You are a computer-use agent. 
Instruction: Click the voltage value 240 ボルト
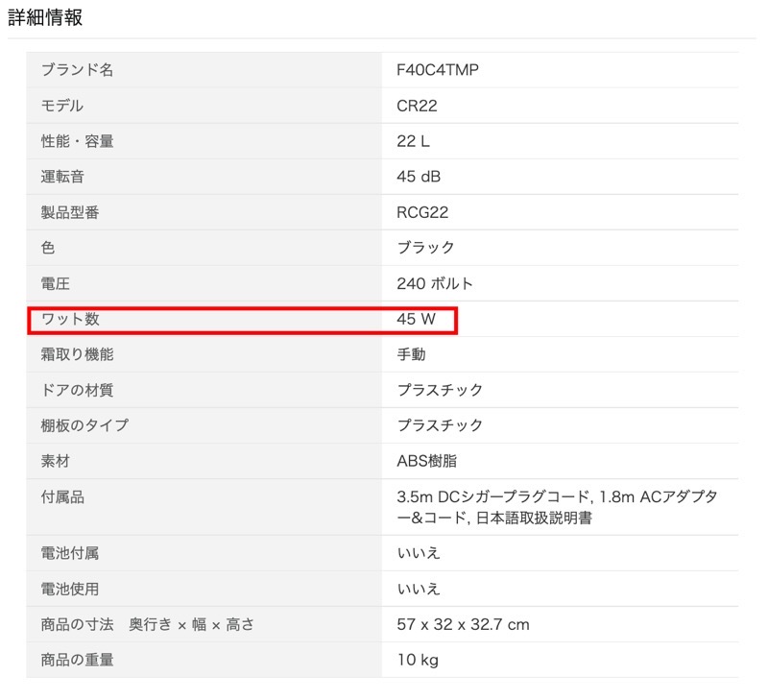click(x=434, y=283)
